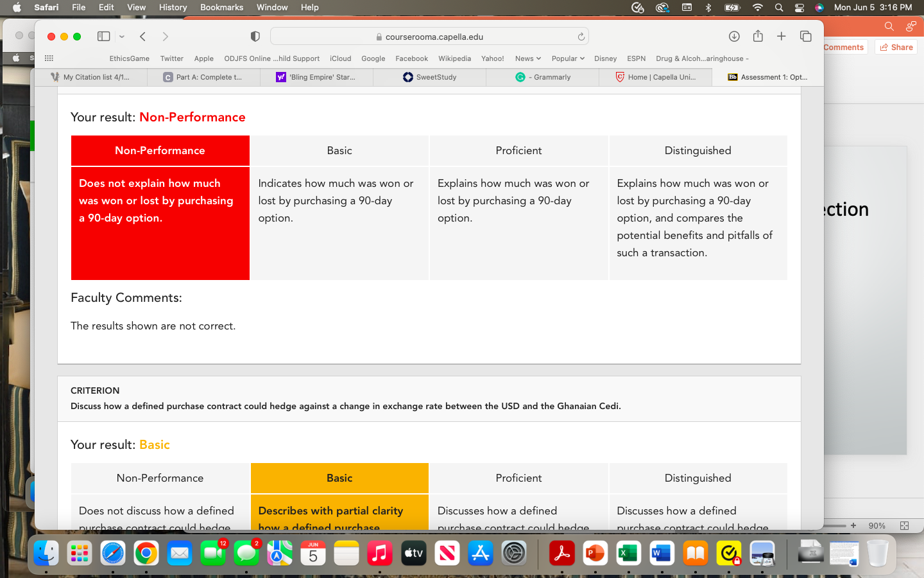Open the Safari application menu
The height and width of the screenshot is (578, 924).
(x=46, y=8)
